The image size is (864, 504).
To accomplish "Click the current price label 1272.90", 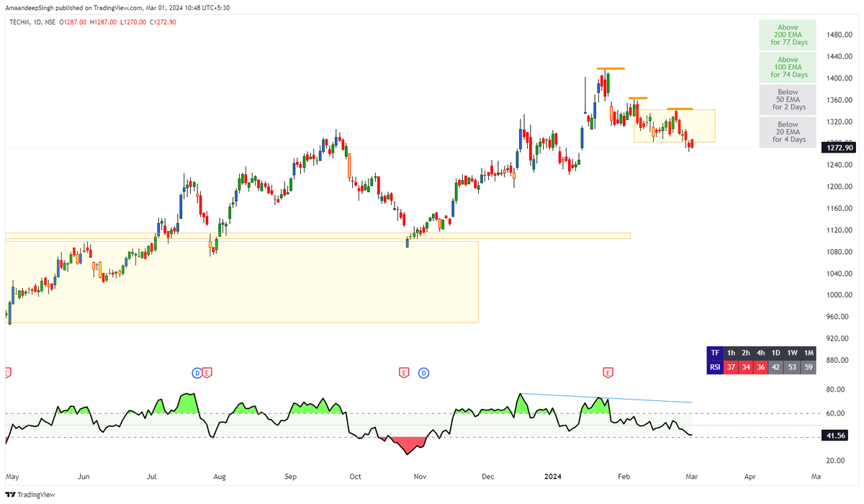I will (839, 147).
